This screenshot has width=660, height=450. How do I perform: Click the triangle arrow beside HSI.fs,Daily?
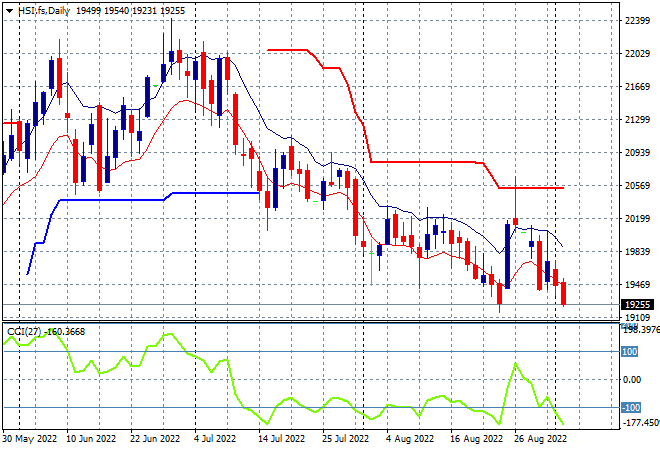click(x=9, y=11)
